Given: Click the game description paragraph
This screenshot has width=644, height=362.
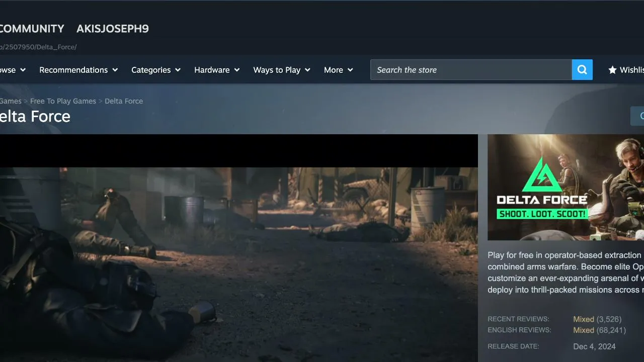Looking at the screenshot, I should tap(566, 273).
